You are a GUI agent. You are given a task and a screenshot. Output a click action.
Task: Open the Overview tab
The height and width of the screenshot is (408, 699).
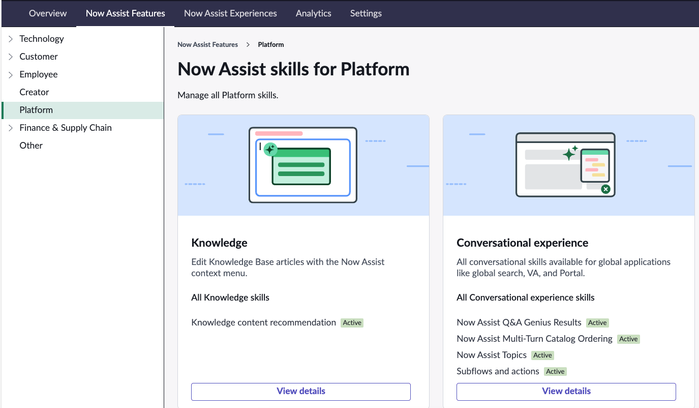(48, 13)
